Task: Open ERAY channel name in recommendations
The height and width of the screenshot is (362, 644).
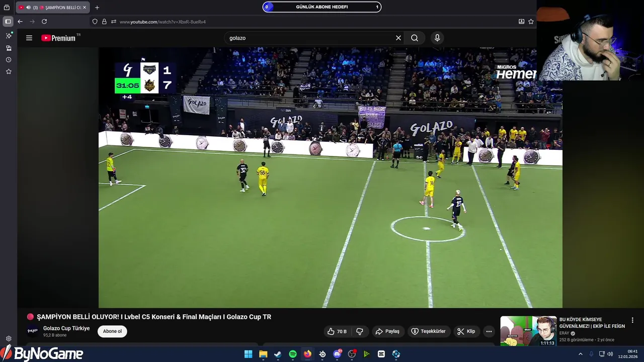Action: pos(564,333)
